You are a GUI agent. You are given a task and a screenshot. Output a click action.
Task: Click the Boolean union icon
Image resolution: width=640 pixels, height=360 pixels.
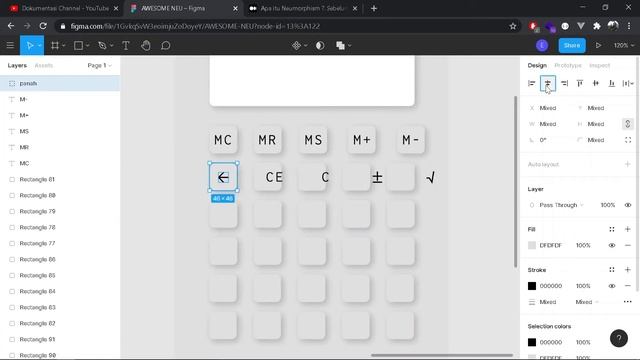[340, 45]
